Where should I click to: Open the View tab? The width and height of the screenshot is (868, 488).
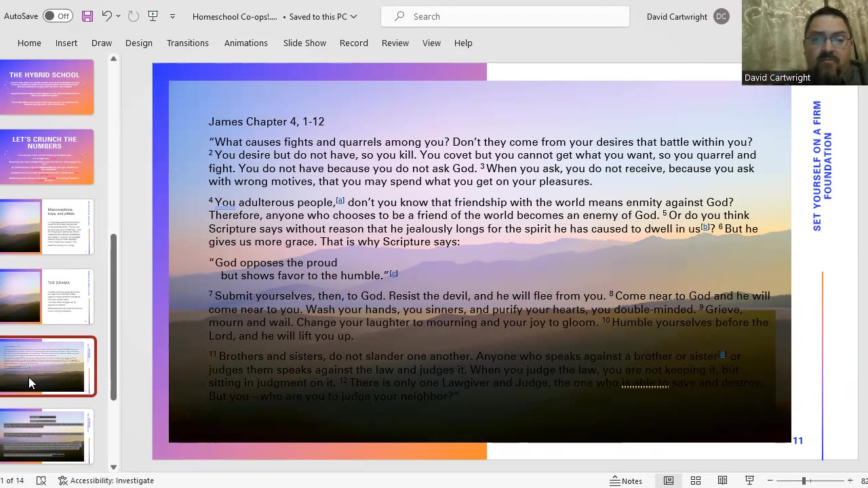click(431, 43)
